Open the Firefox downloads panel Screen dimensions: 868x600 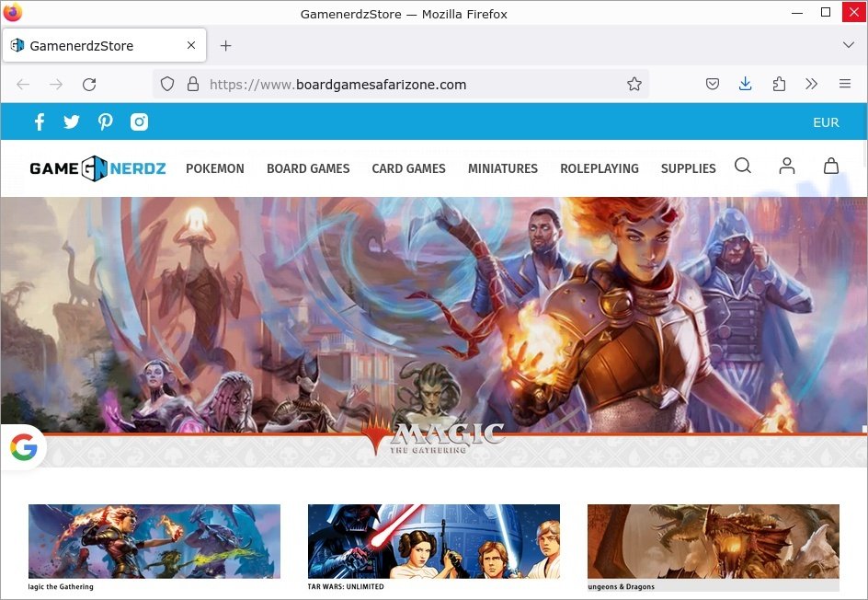click(746, 85)
